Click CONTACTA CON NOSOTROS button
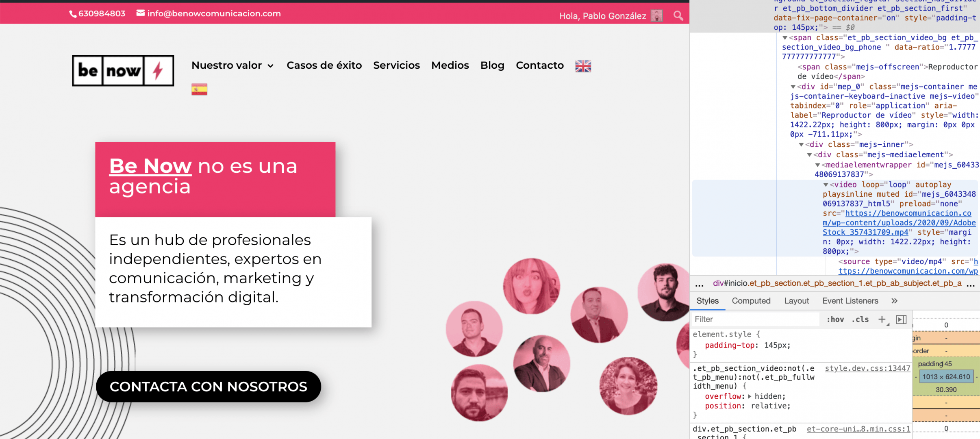This screenshot has width=980, height=439. 209,387
